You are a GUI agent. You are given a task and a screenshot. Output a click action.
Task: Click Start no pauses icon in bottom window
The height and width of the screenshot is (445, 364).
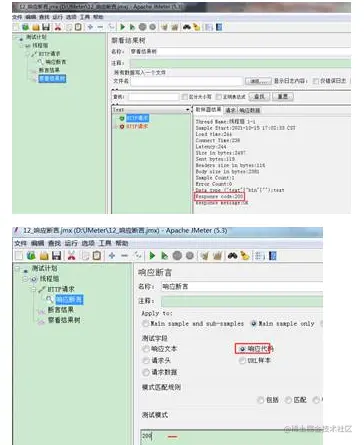(x=164, y=256)
